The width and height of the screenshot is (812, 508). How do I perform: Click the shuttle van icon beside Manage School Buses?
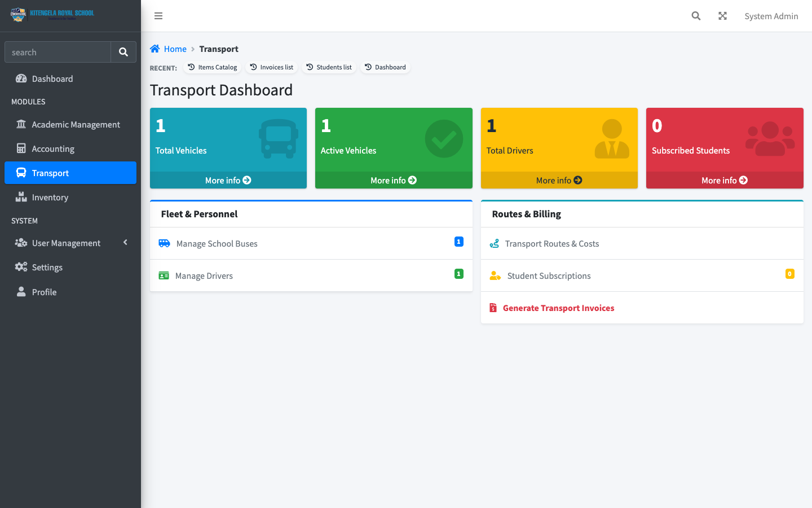point(164,243)
